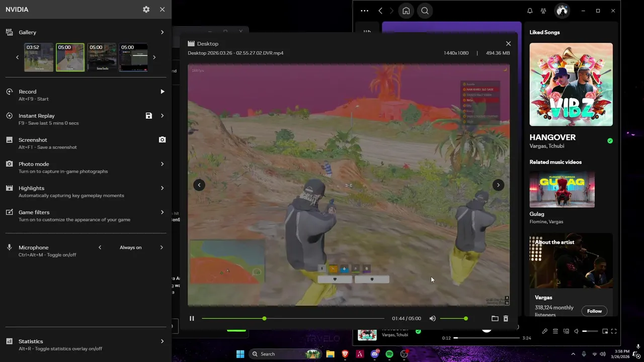Screen dimensions: 644x362
Task: Close the NVIDIA overlay panel
Action: point(162,10)
